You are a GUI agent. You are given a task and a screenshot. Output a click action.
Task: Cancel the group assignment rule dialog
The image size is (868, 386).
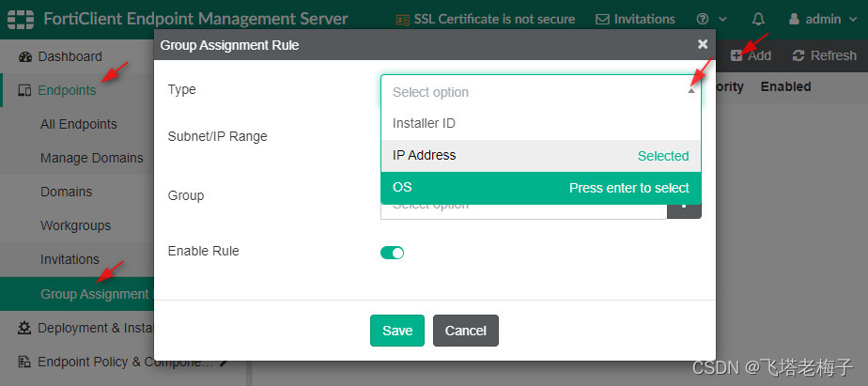466,331
